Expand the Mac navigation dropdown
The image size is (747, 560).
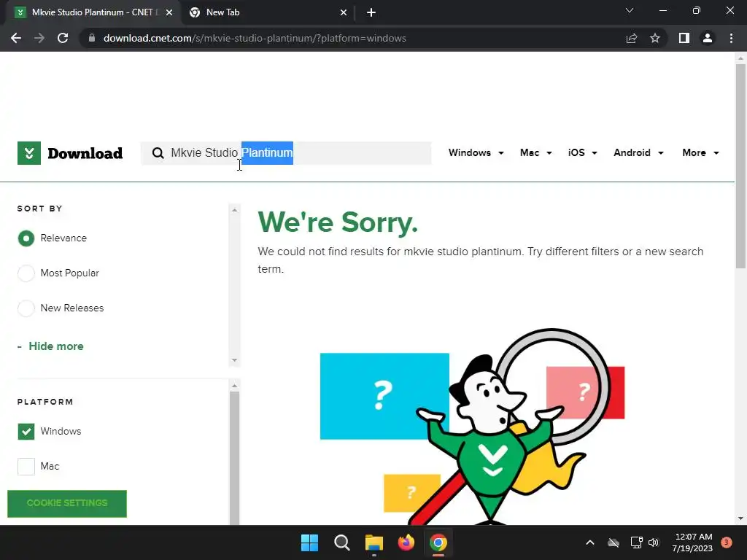pyautogui.click(x=536, y=153)
